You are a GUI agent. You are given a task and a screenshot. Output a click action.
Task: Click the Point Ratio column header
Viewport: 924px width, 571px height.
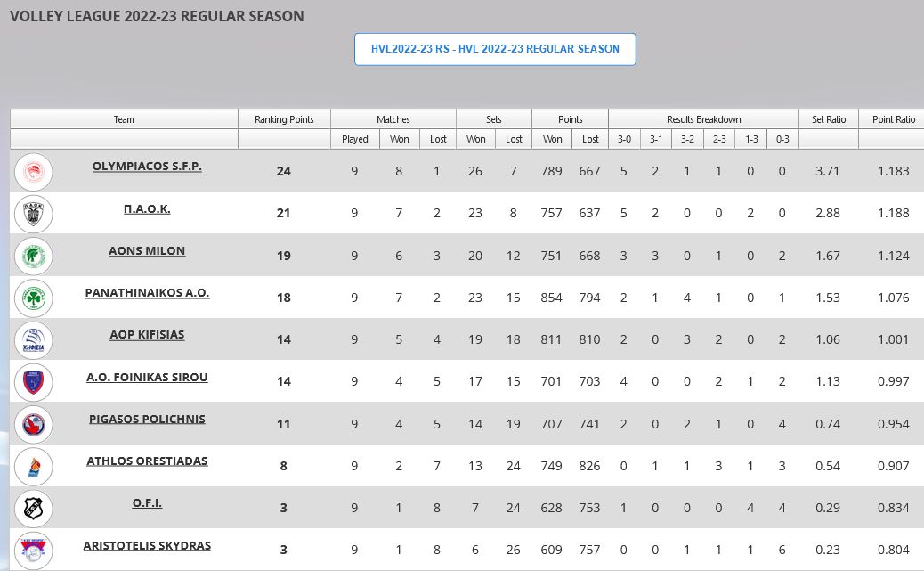point(893,119)
